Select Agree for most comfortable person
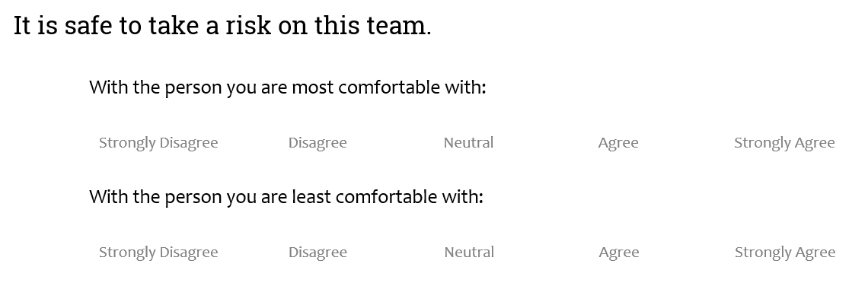 (618, 143)
